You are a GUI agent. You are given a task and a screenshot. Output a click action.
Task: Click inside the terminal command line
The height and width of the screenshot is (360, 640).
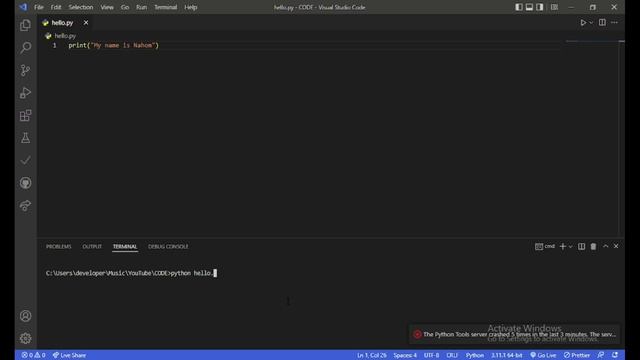(x=131, y=273)
